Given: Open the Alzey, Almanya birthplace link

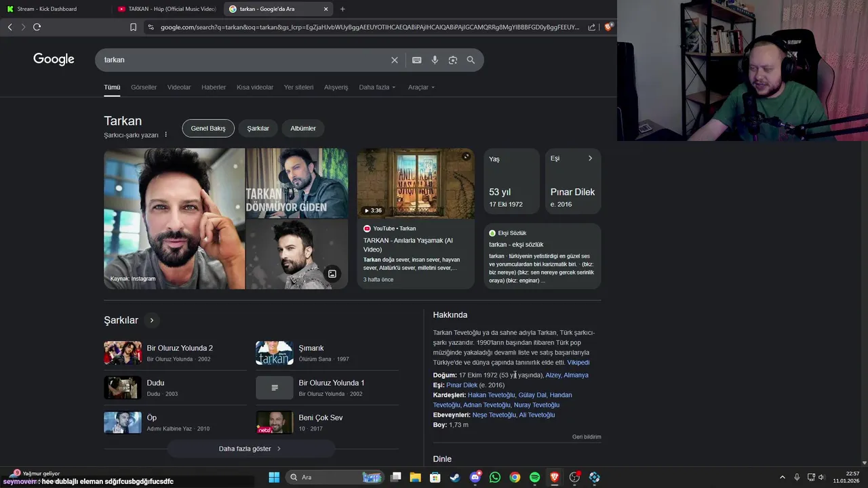Looking at the screenshot, I should pos(567,375).
